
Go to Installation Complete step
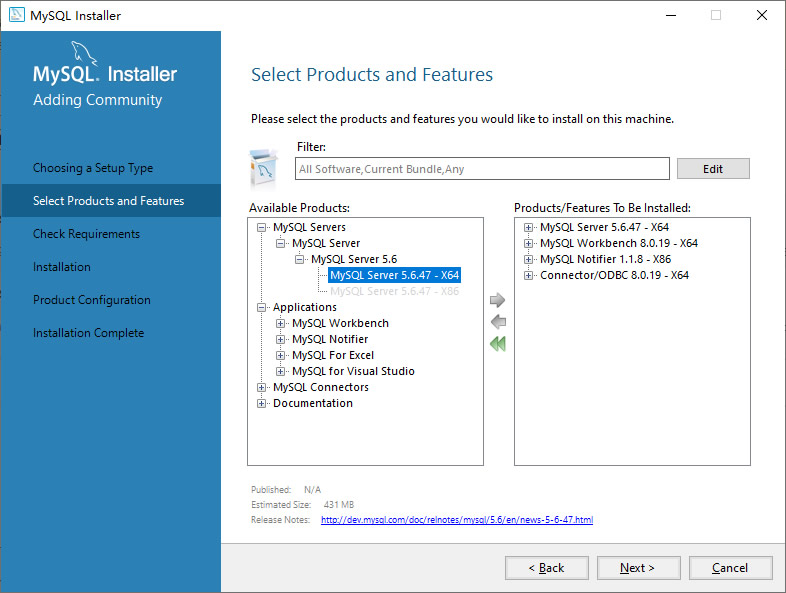click(x=88, y=333)
